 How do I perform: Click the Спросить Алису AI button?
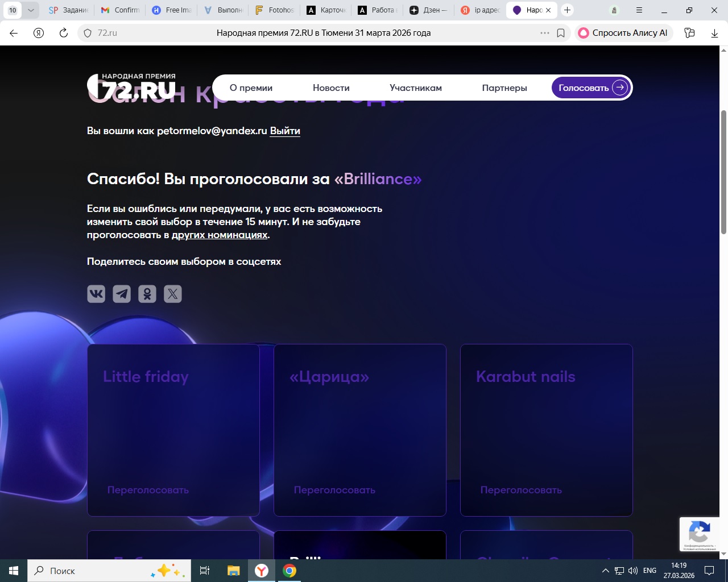tap(624, 33)
